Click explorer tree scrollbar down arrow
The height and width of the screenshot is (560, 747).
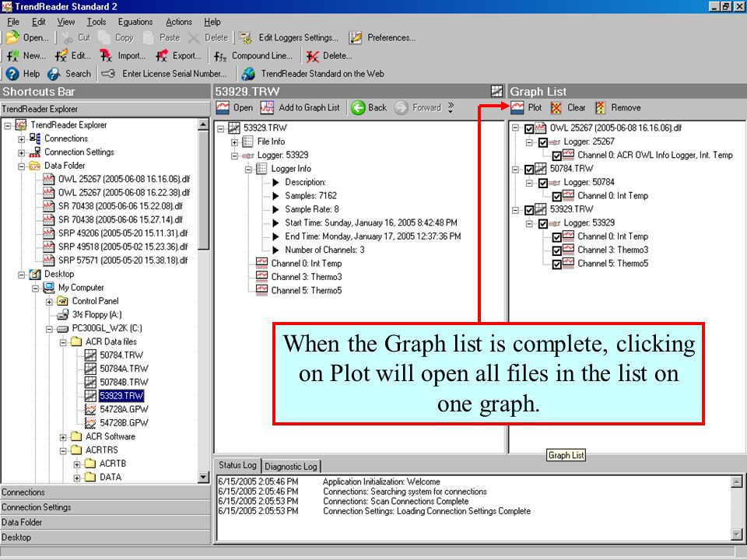(x=203, y=477)
